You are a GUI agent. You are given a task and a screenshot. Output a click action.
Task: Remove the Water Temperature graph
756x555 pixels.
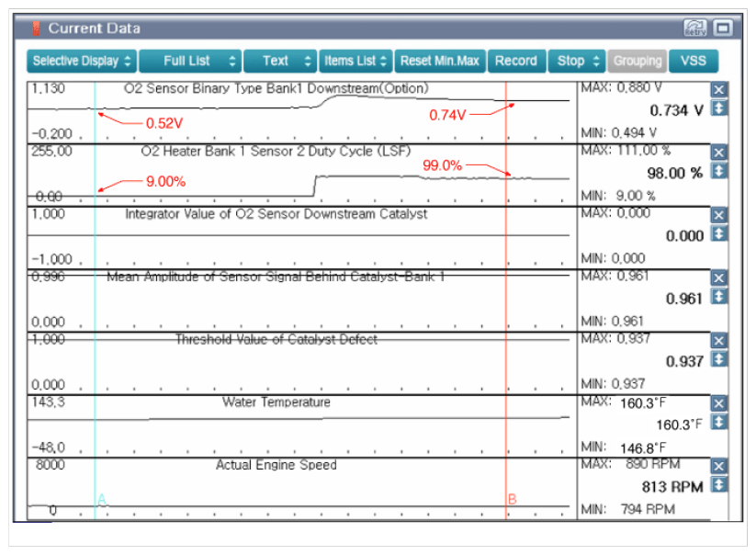(719, 403)
